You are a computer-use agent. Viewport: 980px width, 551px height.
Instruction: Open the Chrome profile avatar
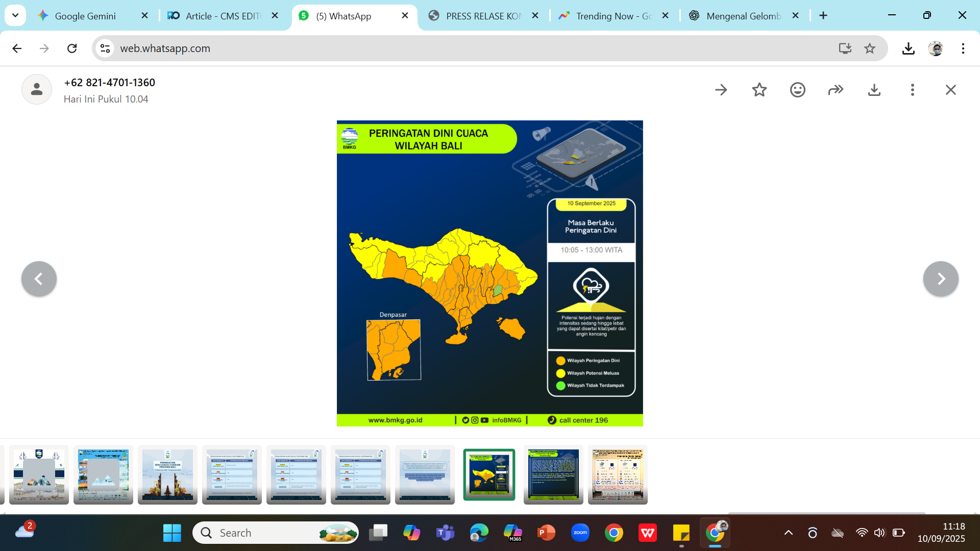click(x=936, y=48)
